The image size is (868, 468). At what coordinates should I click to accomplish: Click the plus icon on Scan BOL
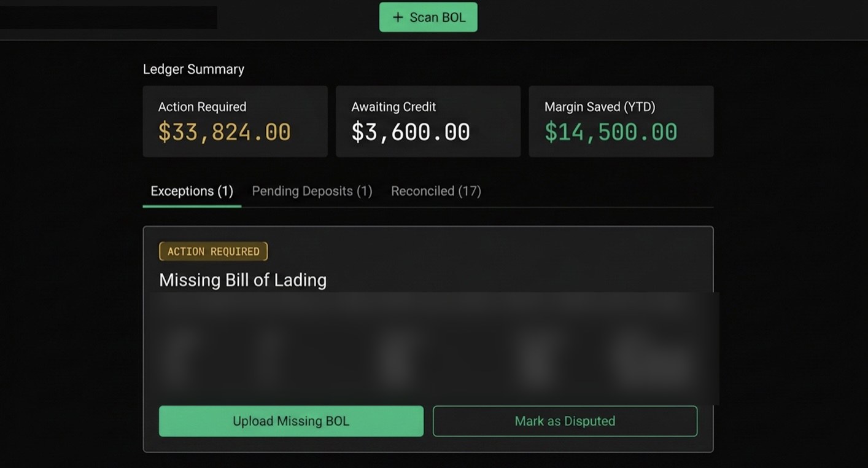coord(397,17)
